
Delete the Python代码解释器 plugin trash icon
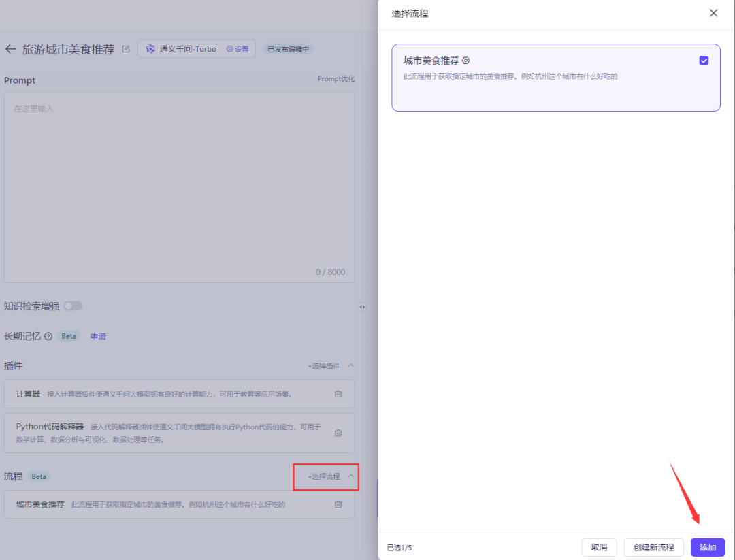[x=338, y=433]
